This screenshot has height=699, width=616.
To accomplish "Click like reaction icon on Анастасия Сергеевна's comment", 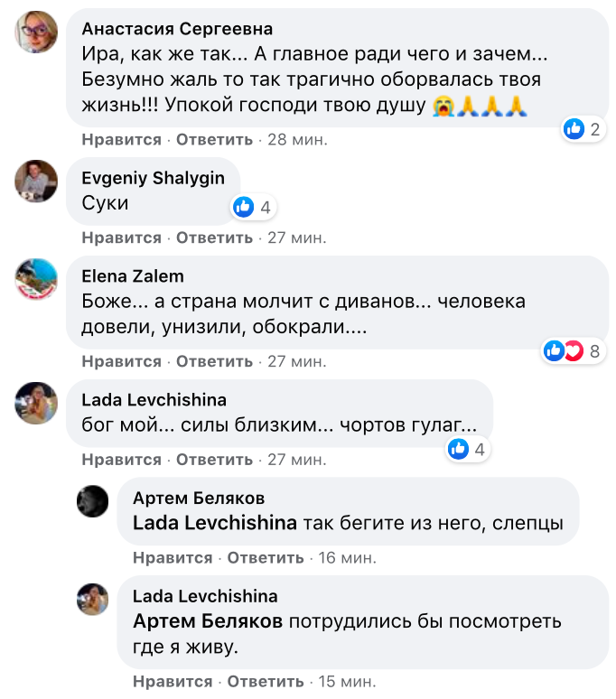I will (x=574, y=129).
